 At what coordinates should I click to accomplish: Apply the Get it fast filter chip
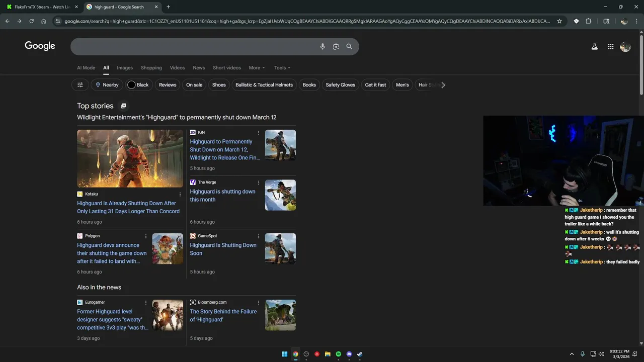pyautogui.click(x=375, y=85)
